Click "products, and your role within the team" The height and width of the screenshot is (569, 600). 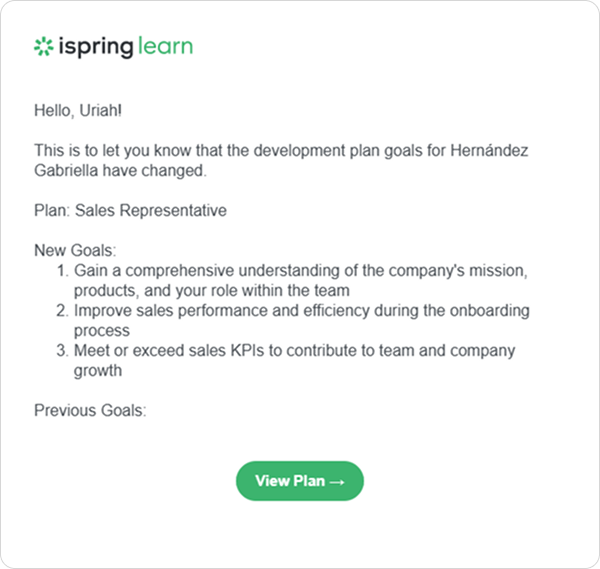click(x=212, y=290)
